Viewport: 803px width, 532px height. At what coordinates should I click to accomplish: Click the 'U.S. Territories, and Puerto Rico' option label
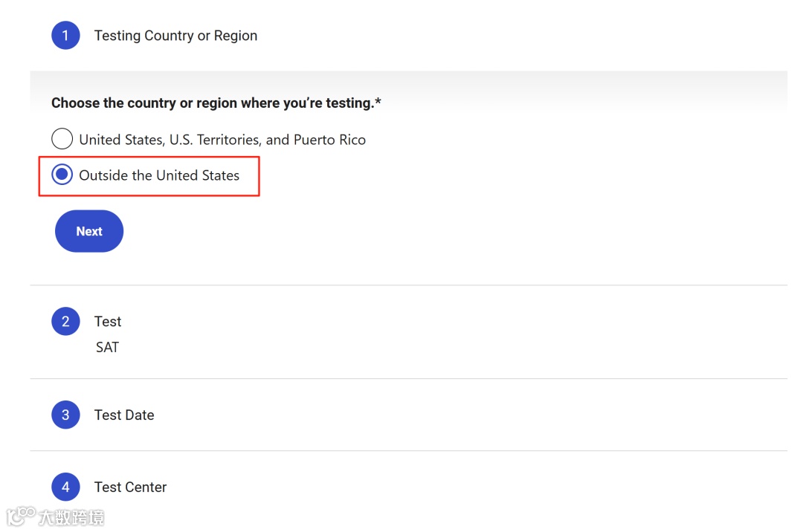267,140
